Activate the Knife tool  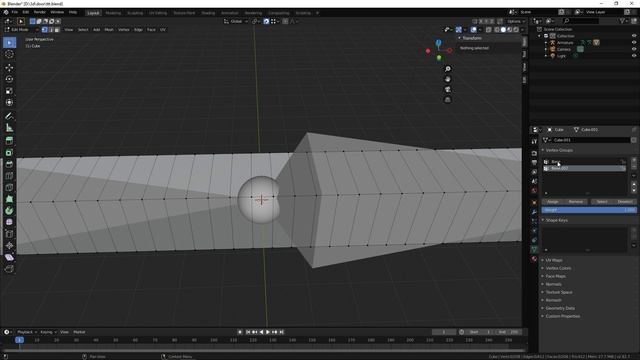tap(9, 187)
